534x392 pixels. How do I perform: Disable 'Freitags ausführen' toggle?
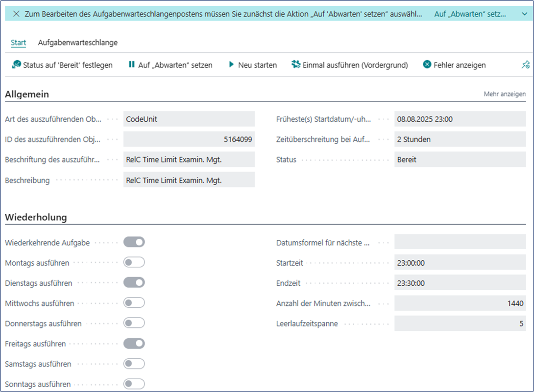134,344
